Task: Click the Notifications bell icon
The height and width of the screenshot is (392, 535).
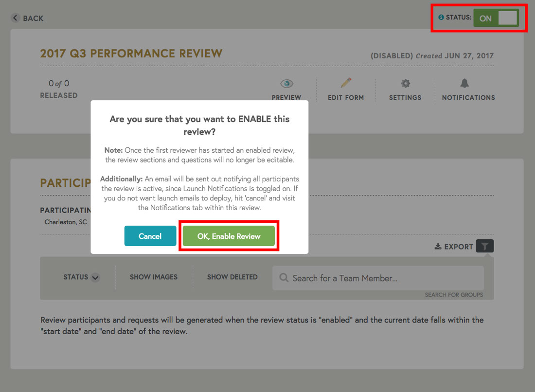Action: [464, 84]
